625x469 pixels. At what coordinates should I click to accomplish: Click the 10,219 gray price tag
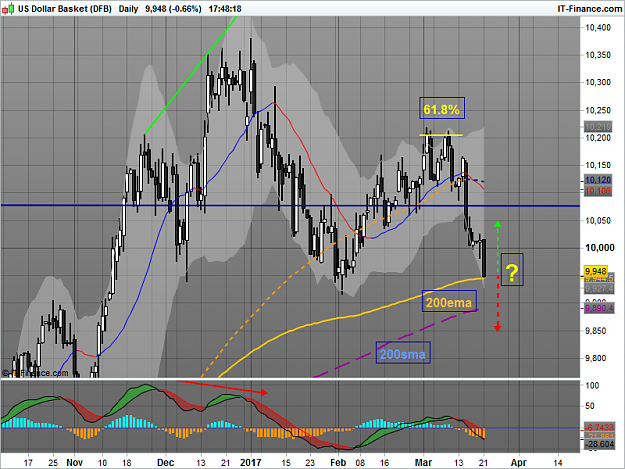coord(598,127)
